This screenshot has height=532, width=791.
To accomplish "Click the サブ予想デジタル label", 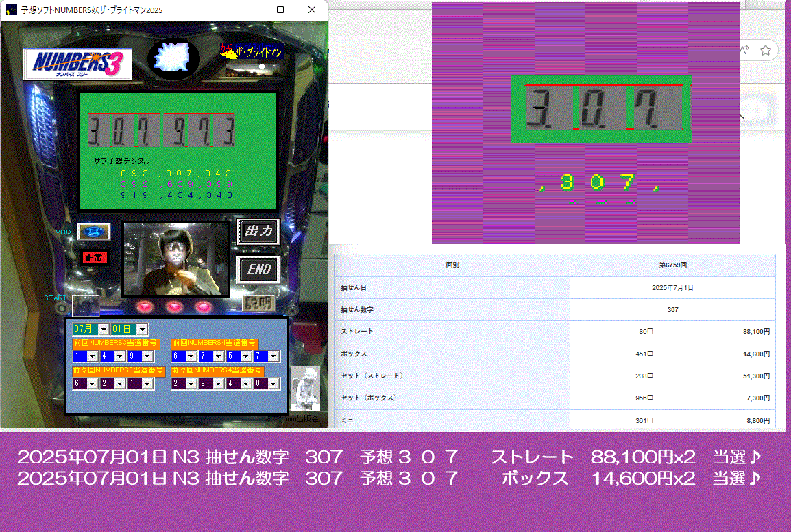I will [x=121, y=160].
